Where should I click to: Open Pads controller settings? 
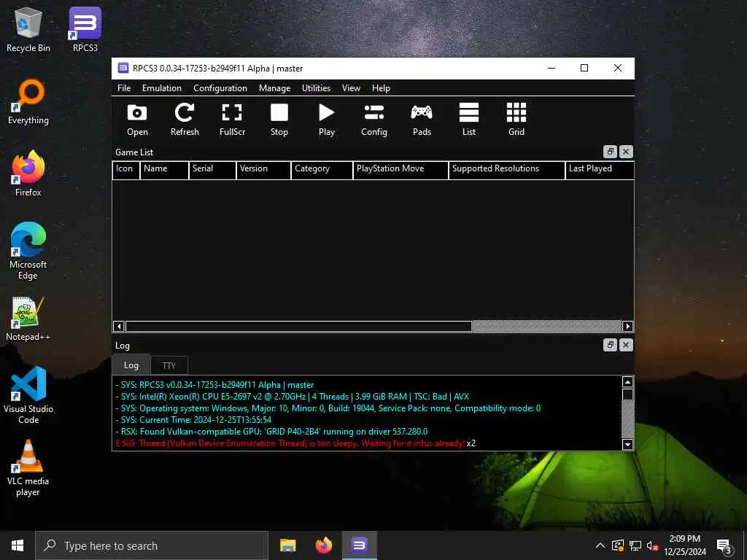(x=422, y=120)
